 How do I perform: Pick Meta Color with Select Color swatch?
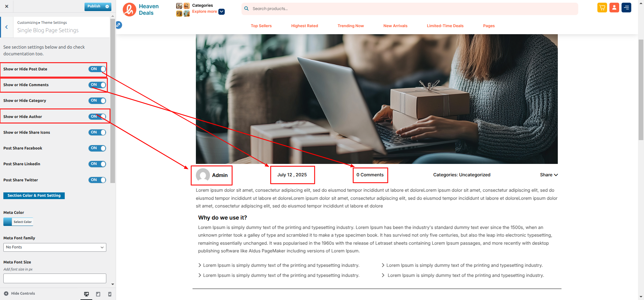(18, 222)
